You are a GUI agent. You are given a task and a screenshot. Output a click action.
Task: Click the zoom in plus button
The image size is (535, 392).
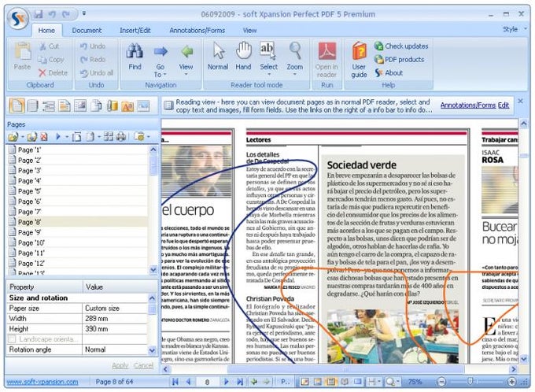pos(512,382)
